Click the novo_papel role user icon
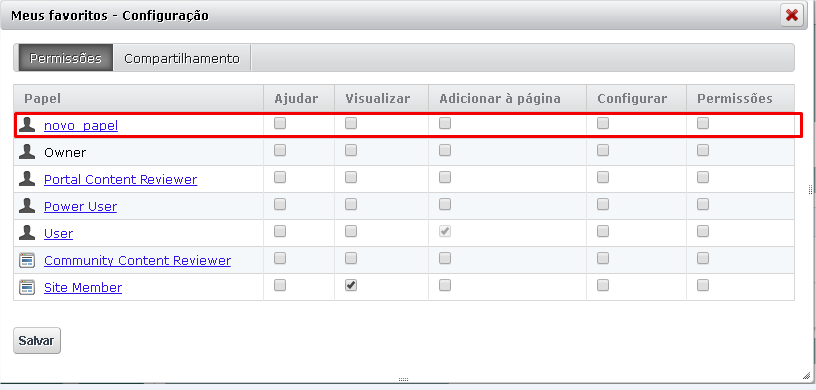 coord(27,125)
